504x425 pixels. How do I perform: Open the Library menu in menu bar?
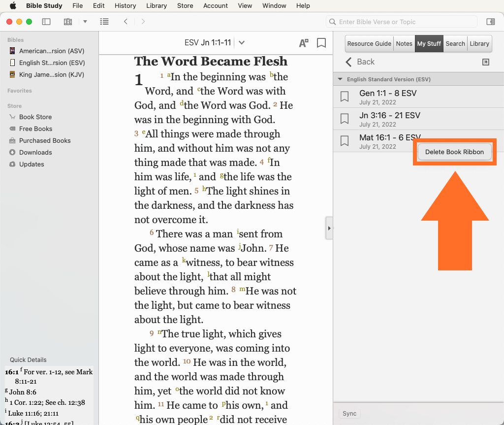157,6
